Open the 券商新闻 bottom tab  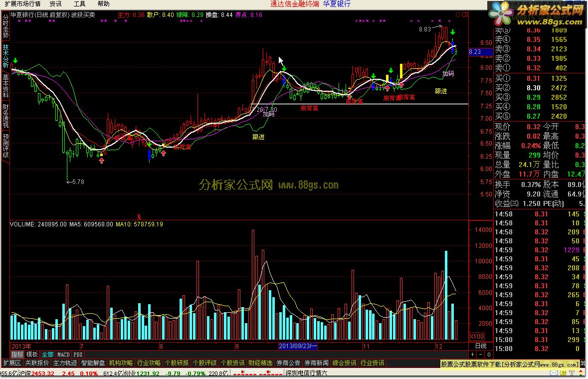click(x=317, y=363)
